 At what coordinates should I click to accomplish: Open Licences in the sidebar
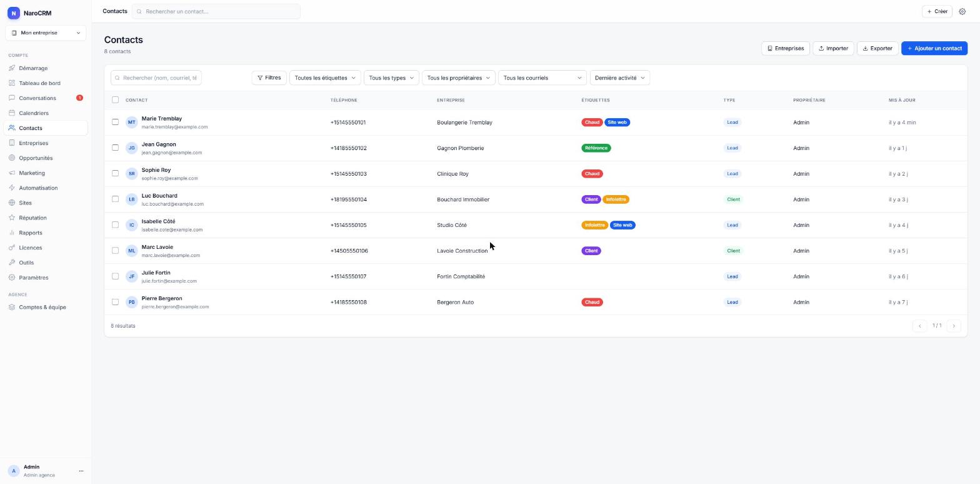point(46,248)
